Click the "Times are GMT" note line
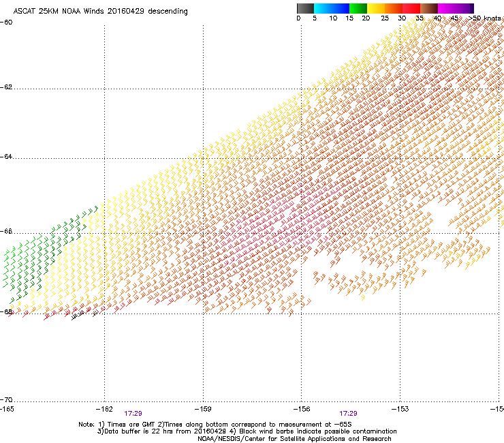Viewport: 504px width, 443px height. point(215,425)
